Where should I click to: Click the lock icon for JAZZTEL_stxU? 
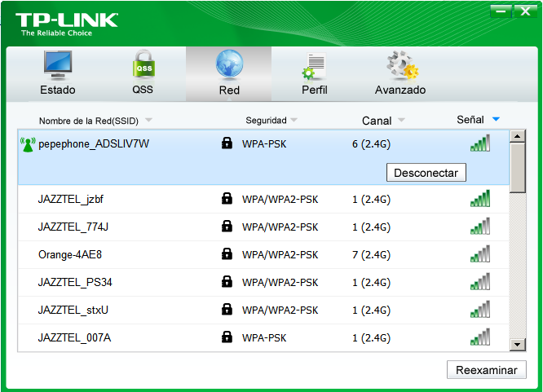(227, 309)
